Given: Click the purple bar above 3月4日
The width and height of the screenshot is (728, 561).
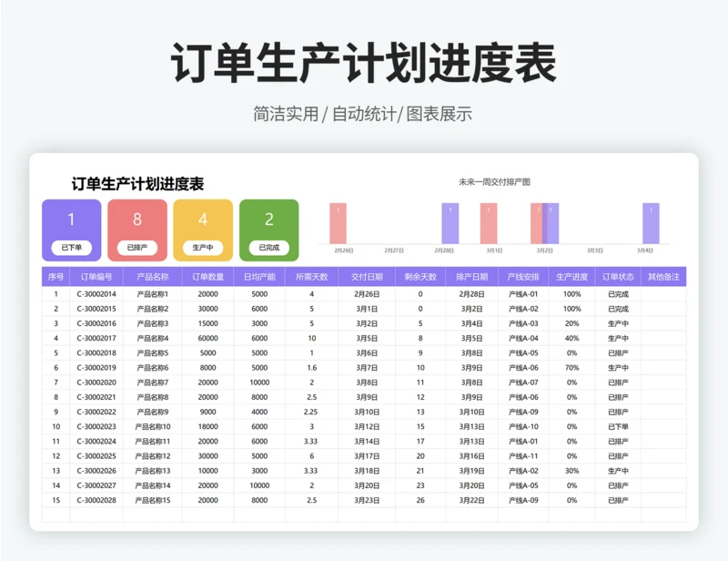Looking at the screenshot, I should (651, 223).
